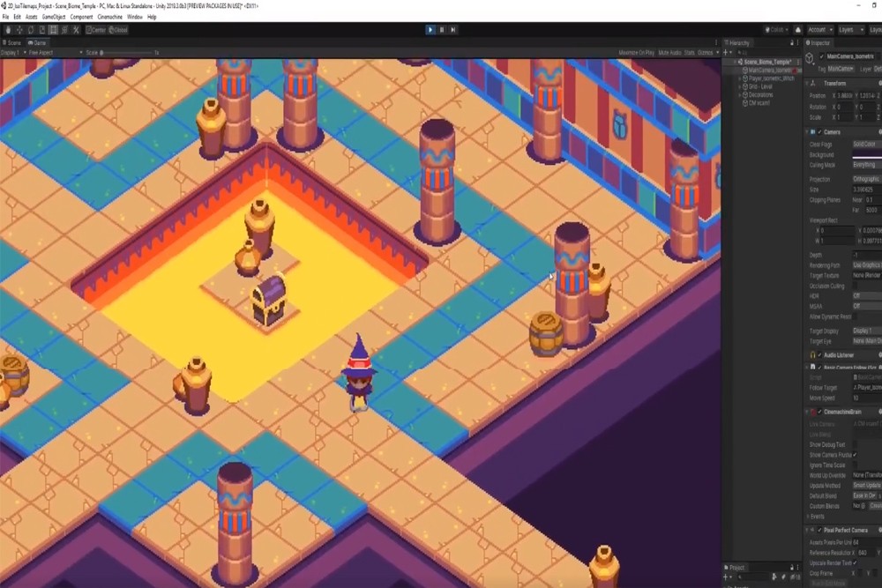The height and width of the screenshot is (588, 882).
Task: Click the Audio Listener headphones icon
Action: 813,355
